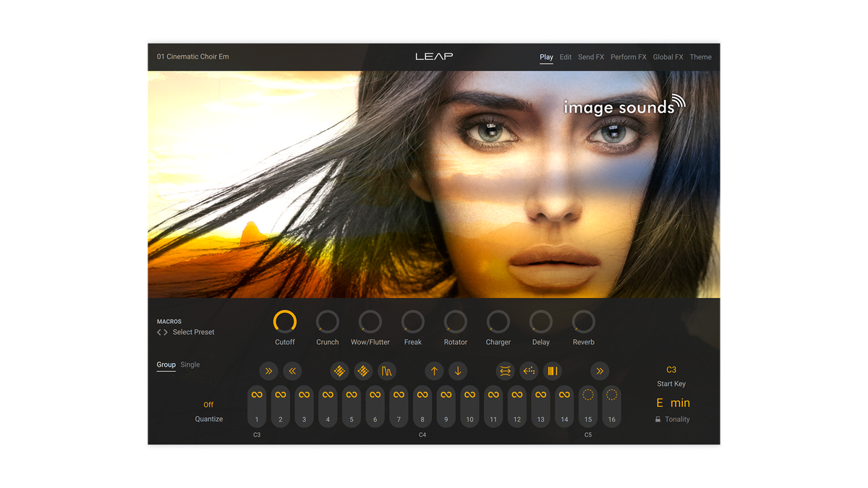Open the Perform FX tab

pyautogui.click(x=629, y=57)
